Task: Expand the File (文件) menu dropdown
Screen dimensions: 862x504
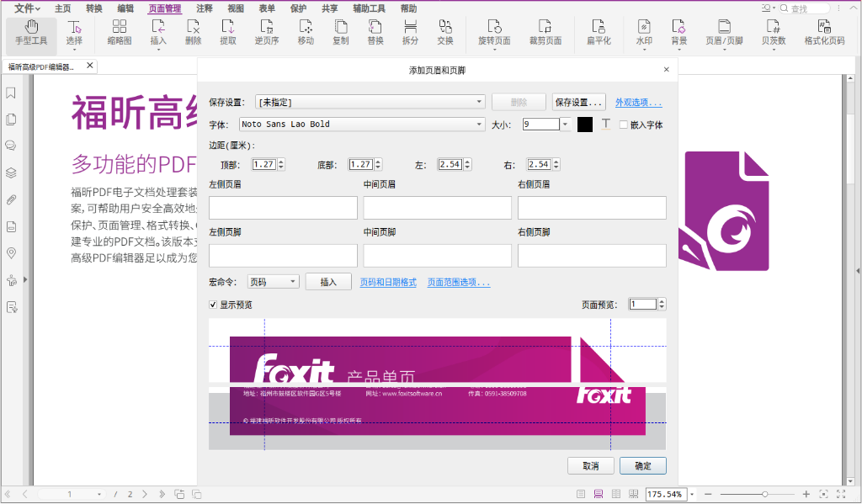Action: click(27, 8)
